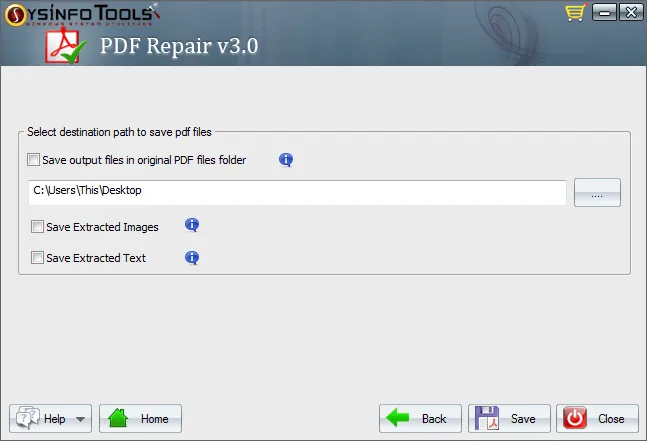Check the Save Extracted Images option
This screenshot has width=647, height=441.
coord(37,226)
